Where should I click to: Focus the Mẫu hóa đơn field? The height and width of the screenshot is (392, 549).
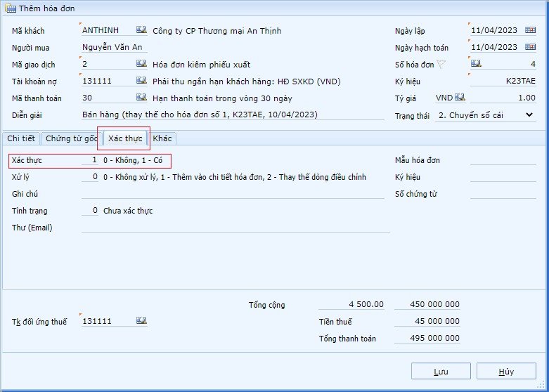[x=503, y=160]
